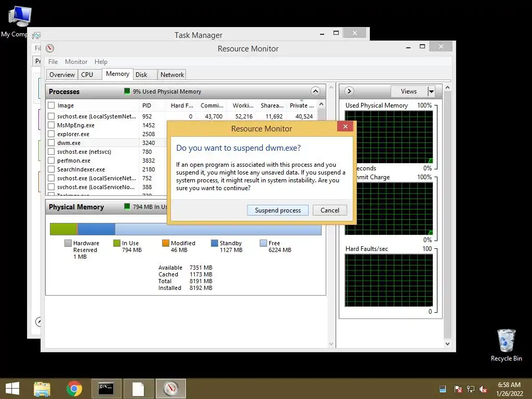Viewport: 532px width, 399px height.
Task: Open the Windows Start button
Action: point(12,389)
